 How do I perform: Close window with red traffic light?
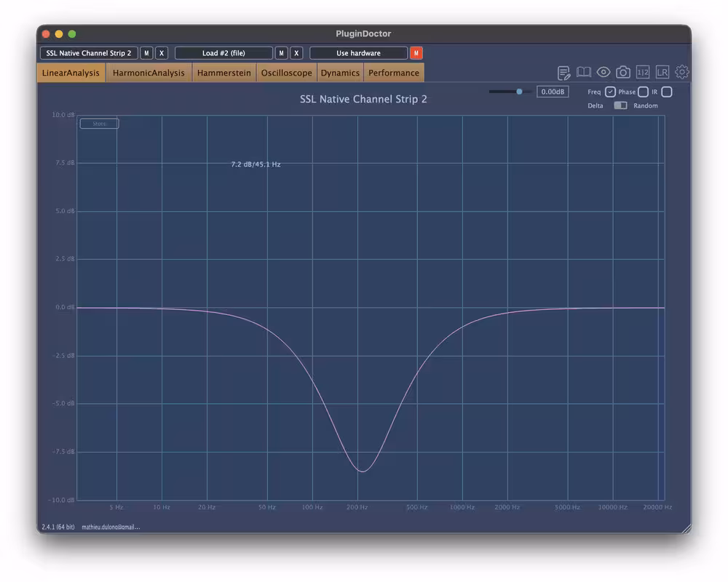(46, 34)
